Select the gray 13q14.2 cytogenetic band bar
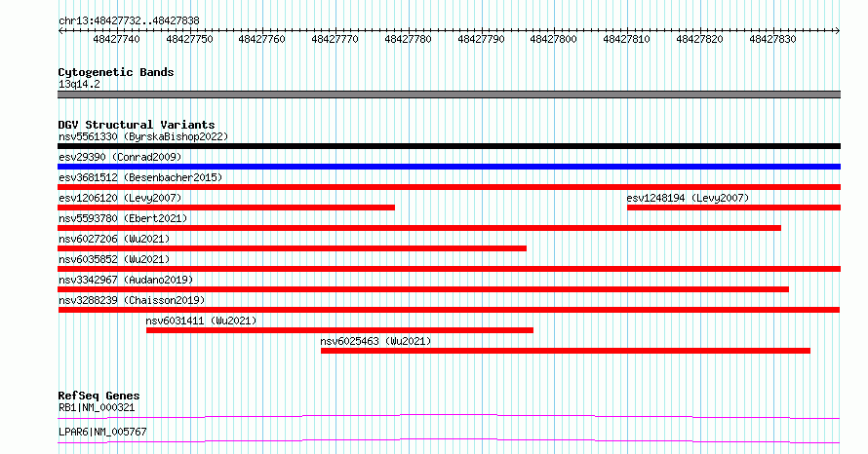The height and width of the screenshot is (454, 868). [449, 95]
